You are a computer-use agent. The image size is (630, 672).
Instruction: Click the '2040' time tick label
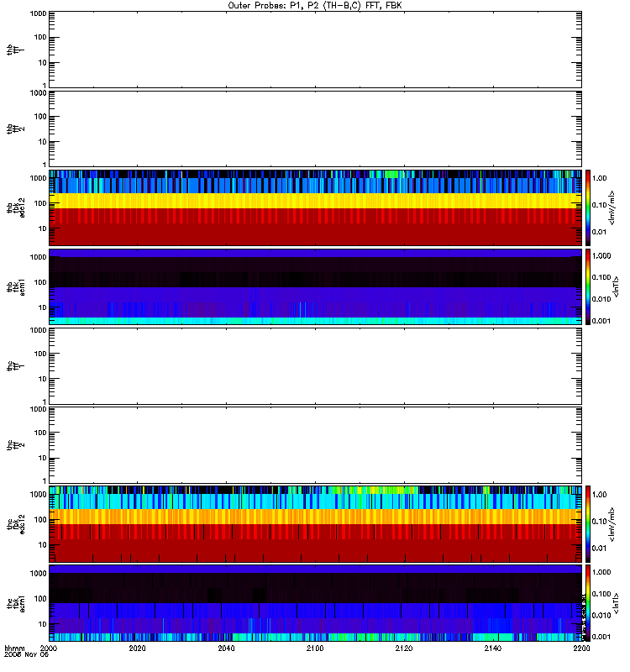[226, 648]
